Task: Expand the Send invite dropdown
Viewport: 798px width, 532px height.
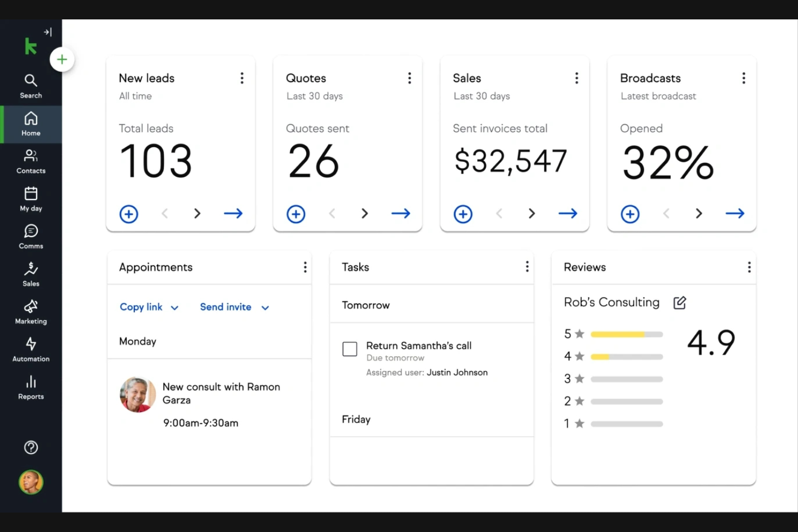Action: 265,308
